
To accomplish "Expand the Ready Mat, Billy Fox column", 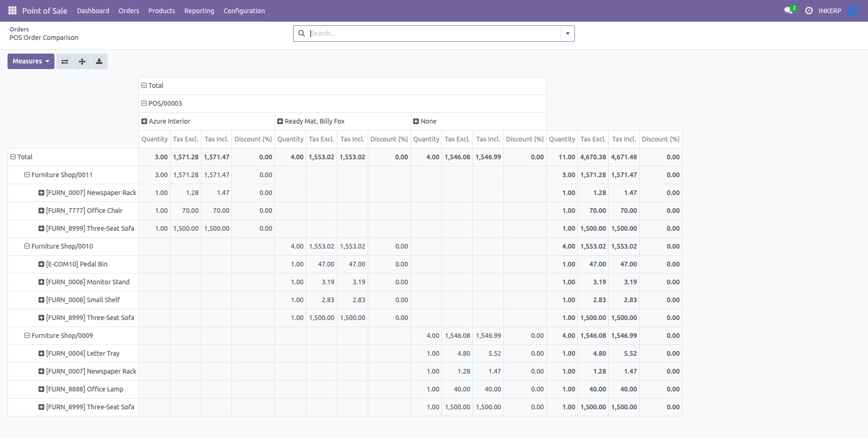I will (x=342, y=121).
